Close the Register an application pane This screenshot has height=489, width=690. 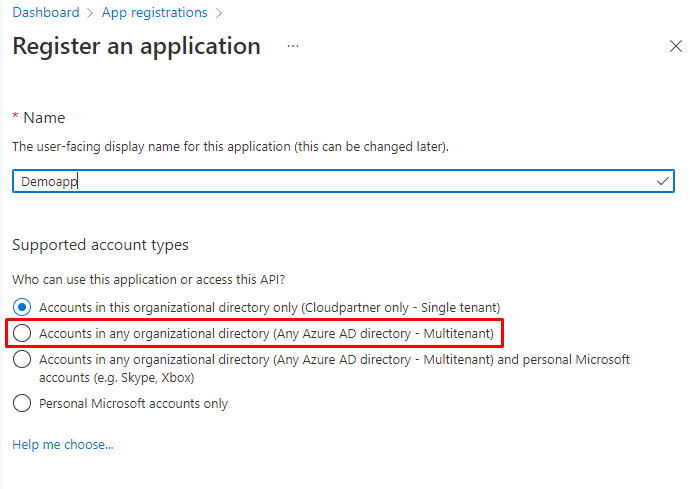point(676,46)
